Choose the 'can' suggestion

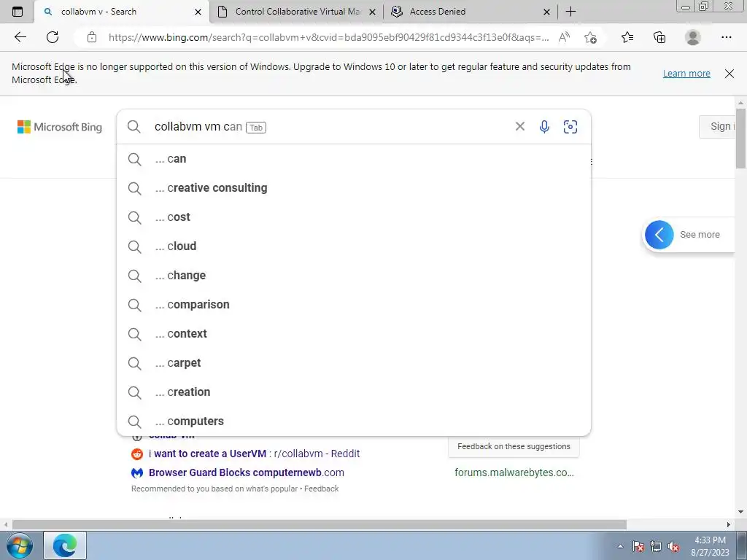tap(354, 158)
